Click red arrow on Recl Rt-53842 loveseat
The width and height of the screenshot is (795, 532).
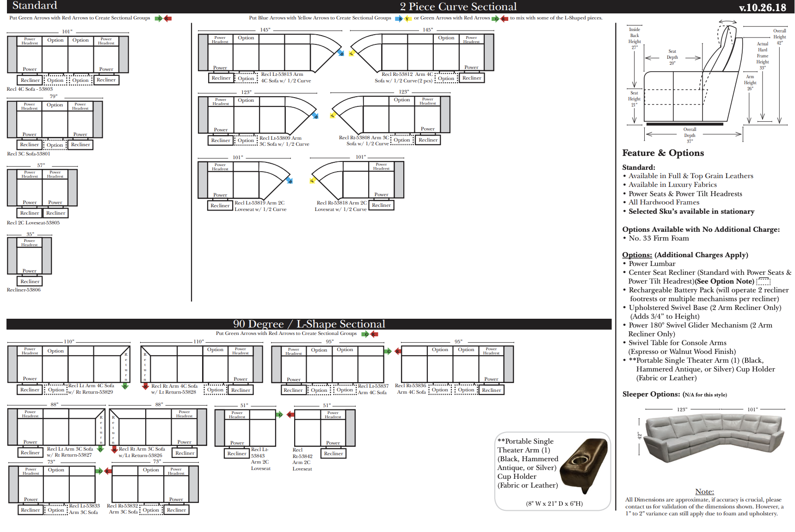point(290,414)
